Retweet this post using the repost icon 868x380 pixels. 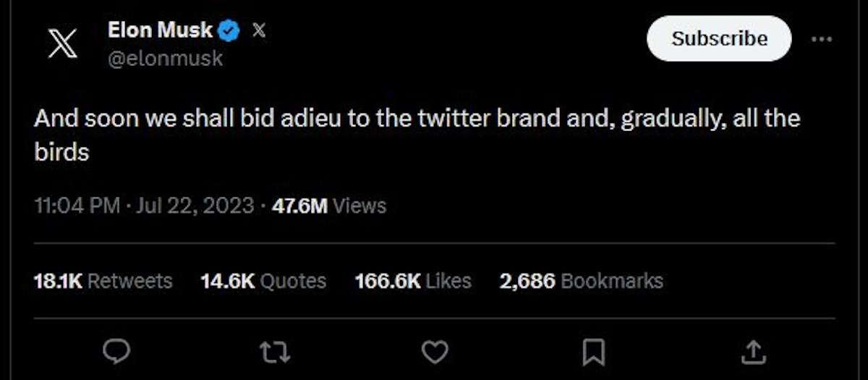pyautogui.click(x=275, y=352)
